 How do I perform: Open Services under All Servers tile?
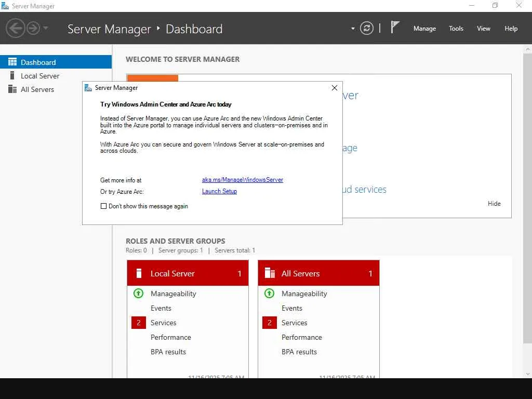(x=295, y=323)
